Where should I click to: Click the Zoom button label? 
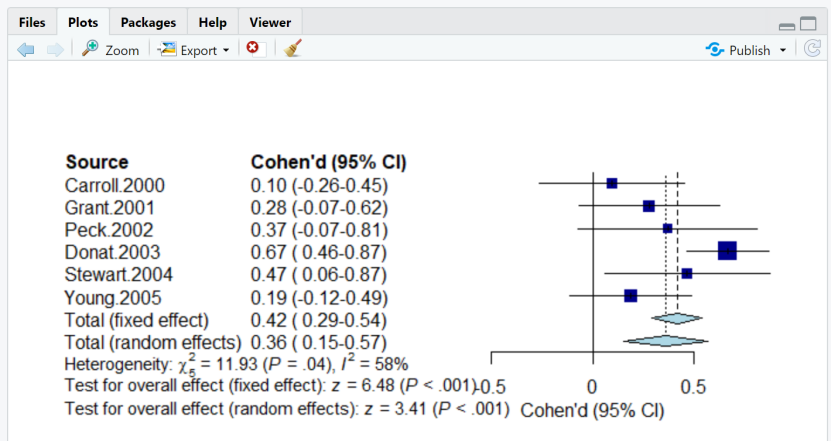(122, 50)
